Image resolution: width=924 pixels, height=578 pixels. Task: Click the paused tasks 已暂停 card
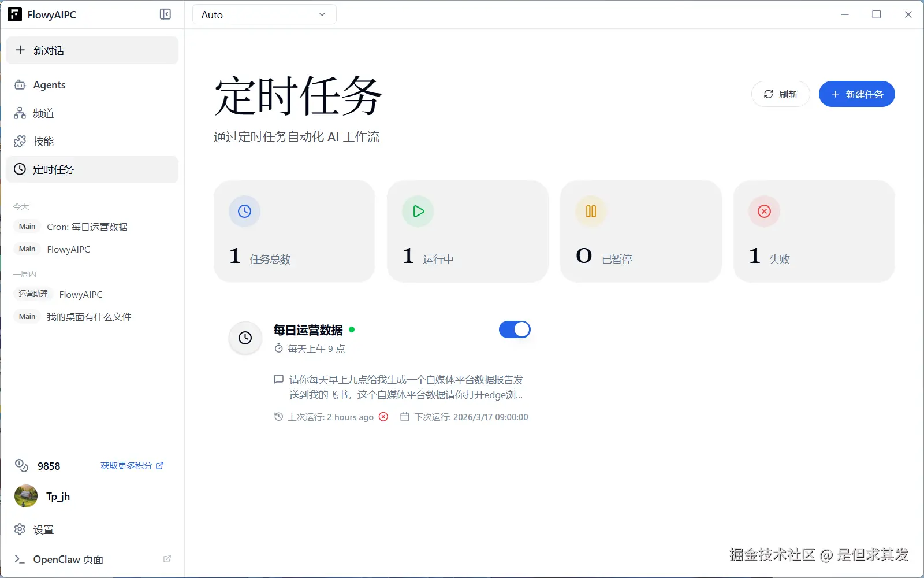click(640, 231)
